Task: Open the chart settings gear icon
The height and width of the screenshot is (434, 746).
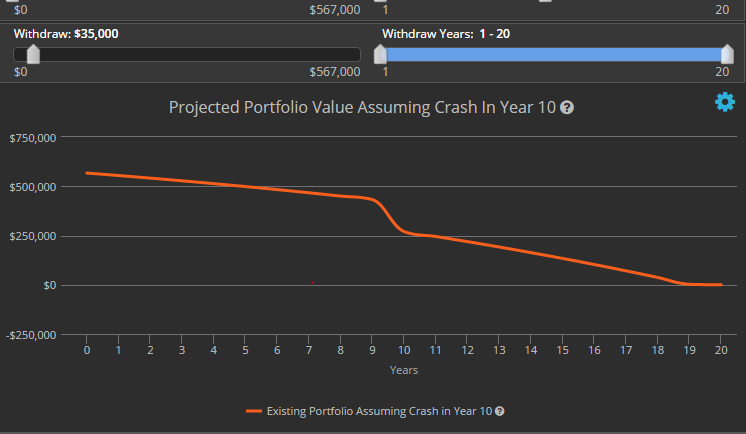Action: pos(725,102)
